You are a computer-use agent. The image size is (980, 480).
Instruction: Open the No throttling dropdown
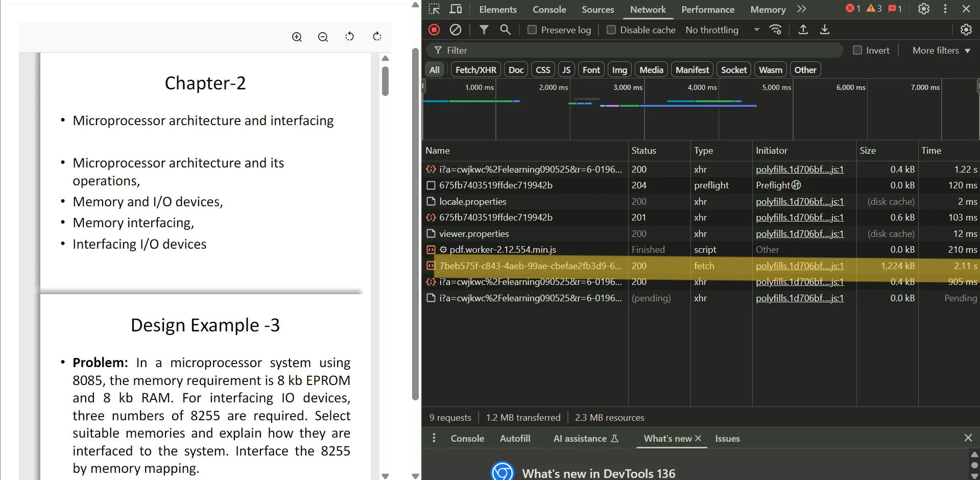(722, 30)
